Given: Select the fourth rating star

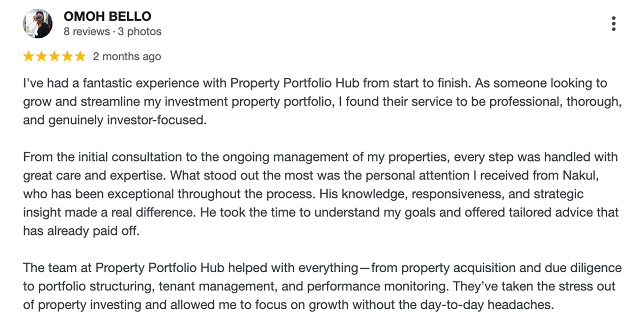Looking at the screenshot, I should tap(67, 57).
